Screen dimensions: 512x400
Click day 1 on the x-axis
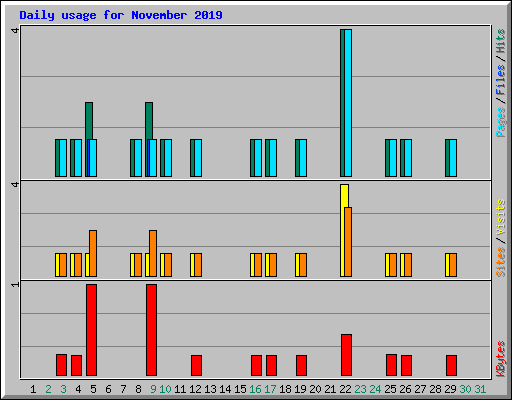coord(33,389)
